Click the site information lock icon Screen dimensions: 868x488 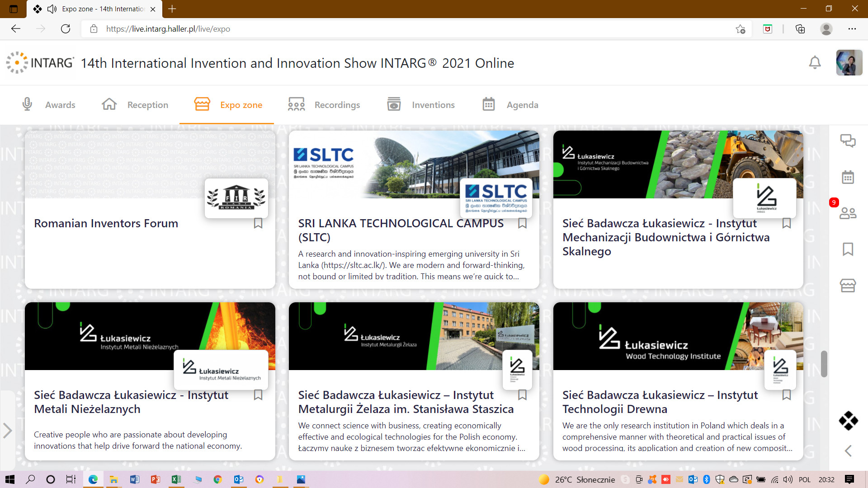pyautogui.click(x=94, y=29)
